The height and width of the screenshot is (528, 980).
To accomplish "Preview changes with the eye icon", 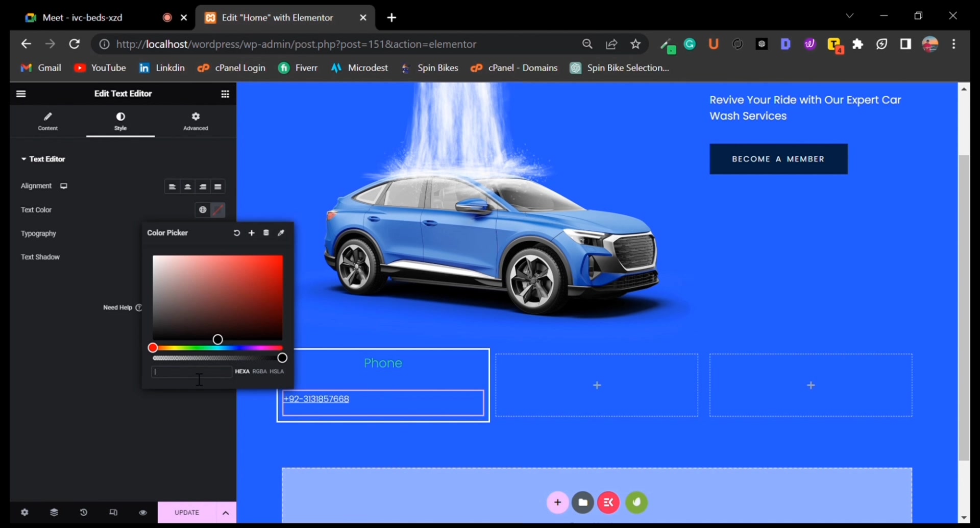I will tap(143, 513).
